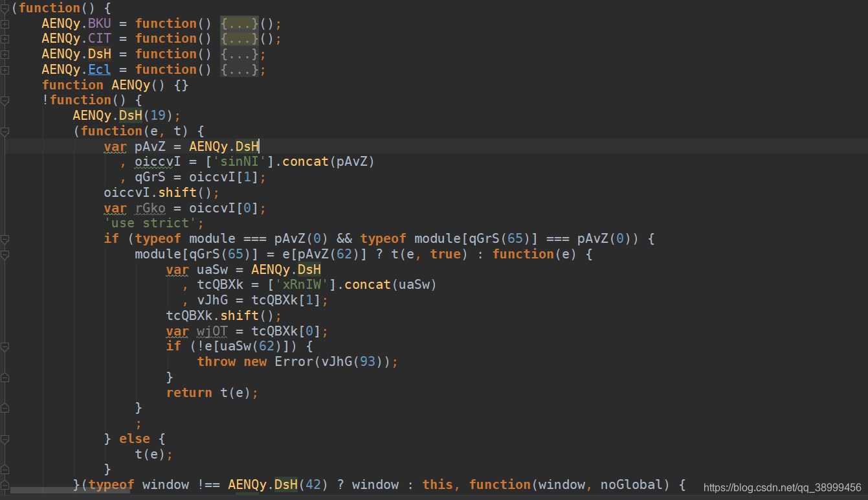
Task: Click the greyed-out wjOT variable
Action: [212, 331]
